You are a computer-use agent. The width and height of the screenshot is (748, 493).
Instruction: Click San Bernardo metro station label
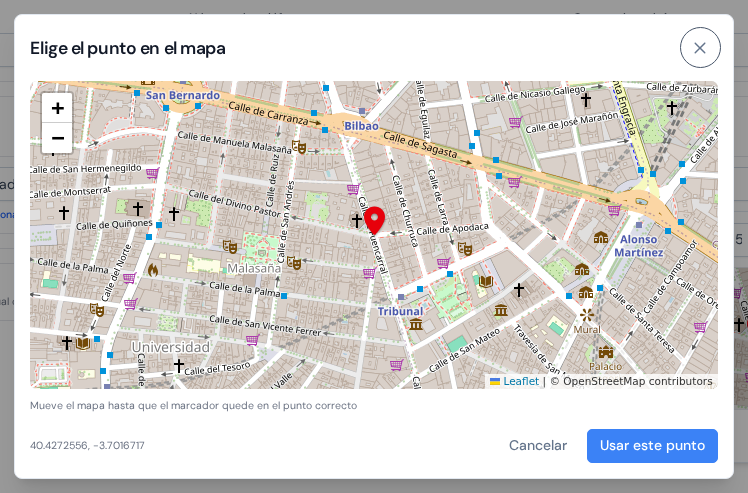183,95
